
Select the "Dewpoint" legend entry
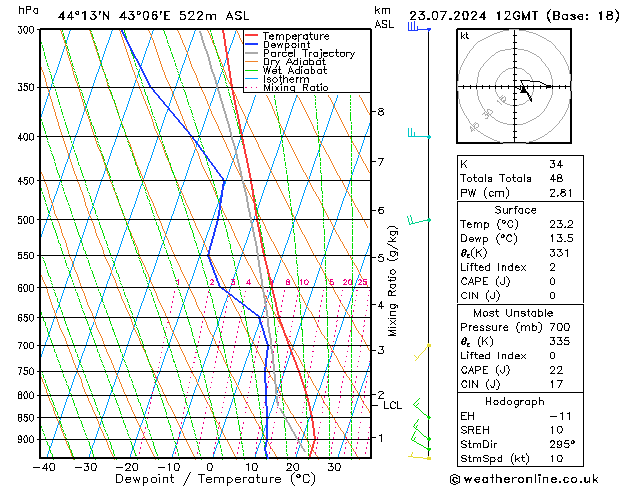pyautogui.click(x=286, y=45)
